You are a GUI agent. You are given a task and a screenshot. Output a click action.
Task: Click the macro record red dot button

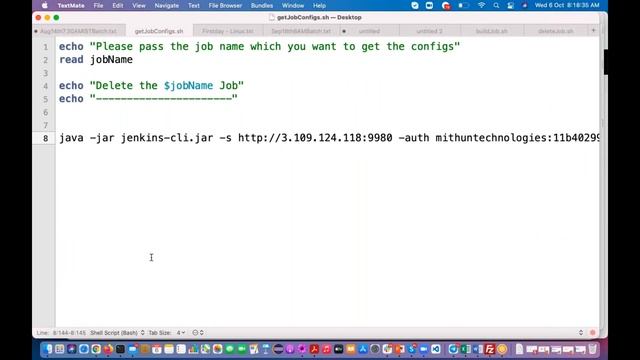click(x=593, y=333)
